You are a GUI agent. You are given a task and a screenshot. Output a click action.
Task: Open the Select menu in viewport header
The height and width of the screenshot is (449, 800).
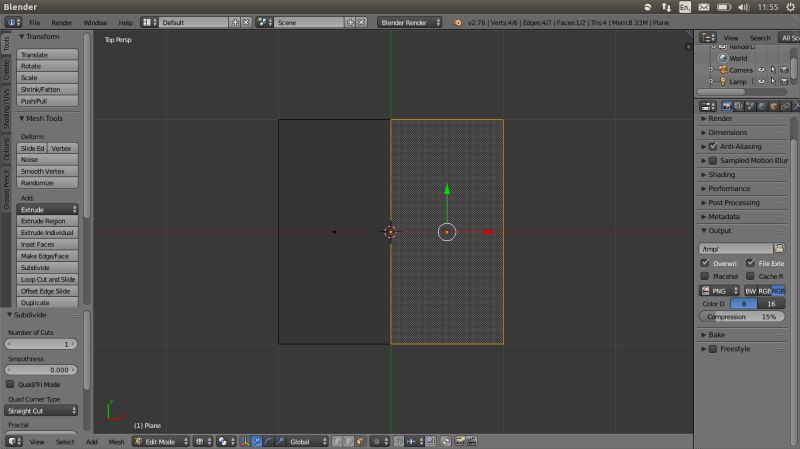coord(65,442)
